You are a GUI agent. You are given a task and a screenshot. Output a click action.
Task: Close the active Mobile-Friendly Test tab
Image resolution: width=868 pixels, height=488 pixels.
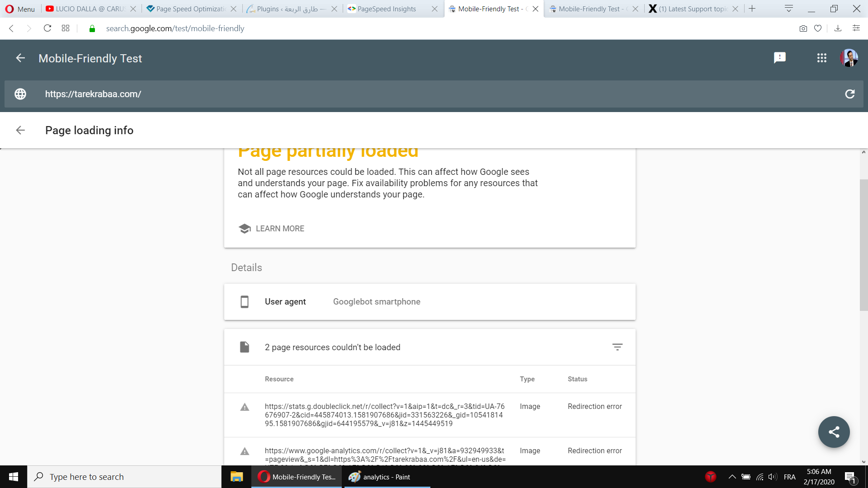pos(535,9)
